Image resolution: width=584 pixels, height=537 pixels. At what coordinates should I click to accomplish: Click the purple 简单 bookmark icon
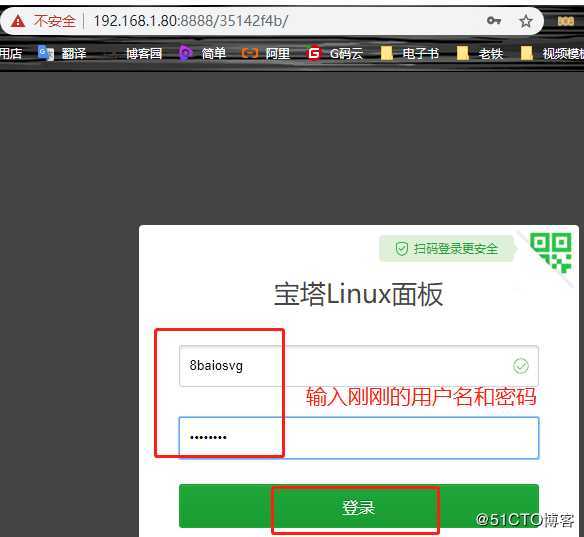click(185, 53)
